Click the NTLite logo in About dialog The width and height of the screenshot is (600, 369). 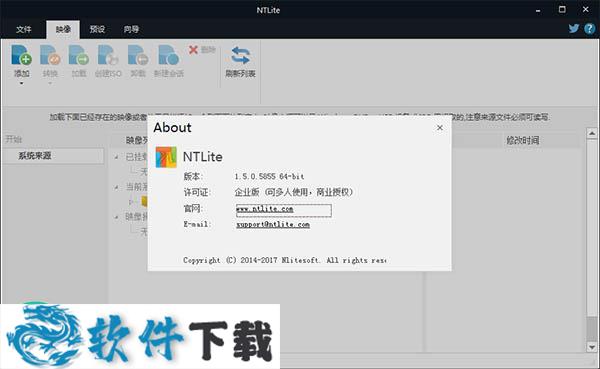pyautogui.click(x=166, y=157)
